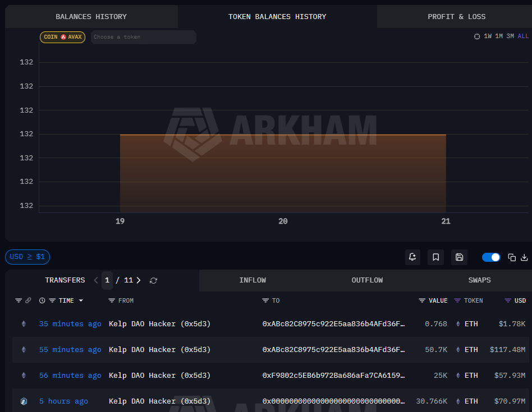This screenshot has width=532, height=412.
Task: Select the ALL time range
Action: click(523, 36)
